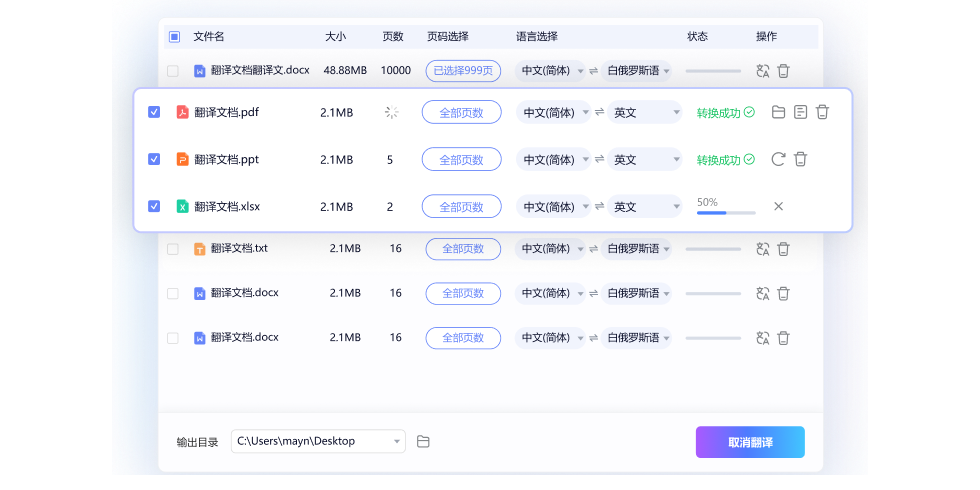Click the 取消翻译 button
This screenshot has width=980, height=490.
pyautogui.click(x=750, y=442)
